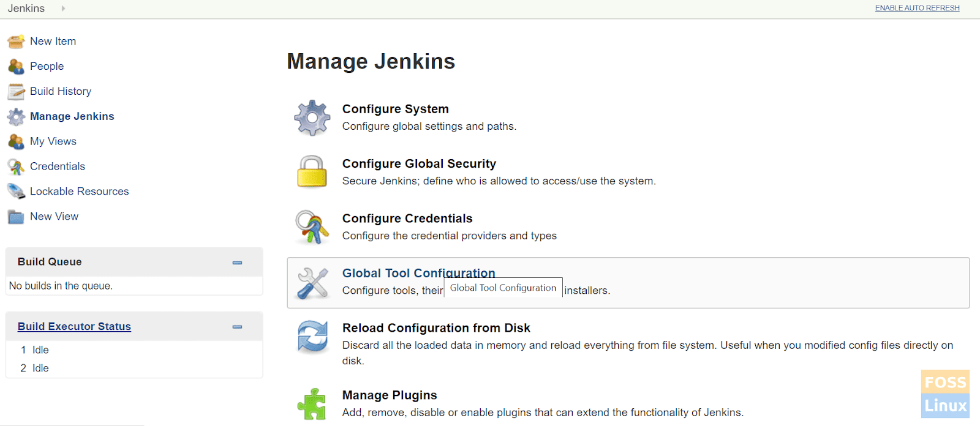Click the Lockable Resources drive icon

16,192
